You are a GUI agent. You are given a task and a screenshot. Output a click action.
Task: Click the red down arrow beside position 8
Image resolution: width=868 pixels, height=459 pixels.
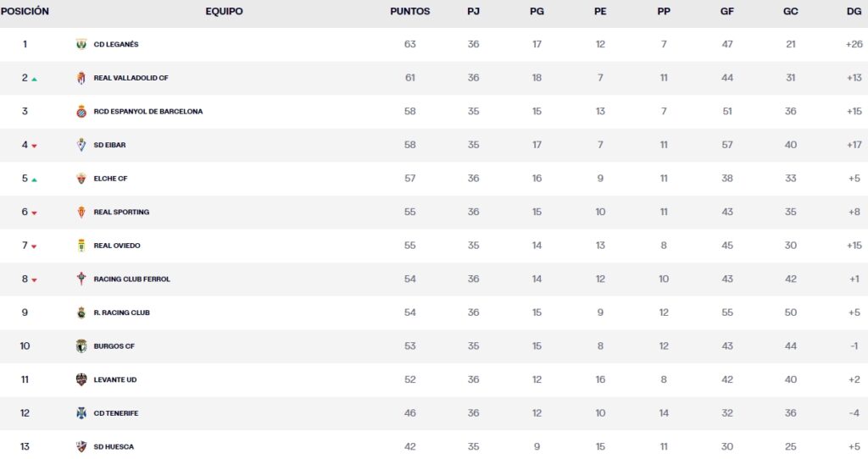(35, 279)
